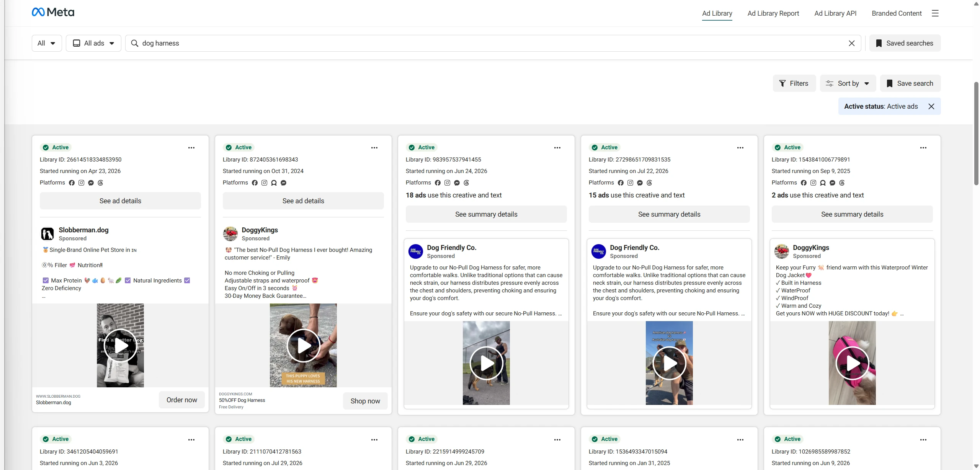Click Audience Network icon on ad ID 1543841006779891

(x=823, y=183)
